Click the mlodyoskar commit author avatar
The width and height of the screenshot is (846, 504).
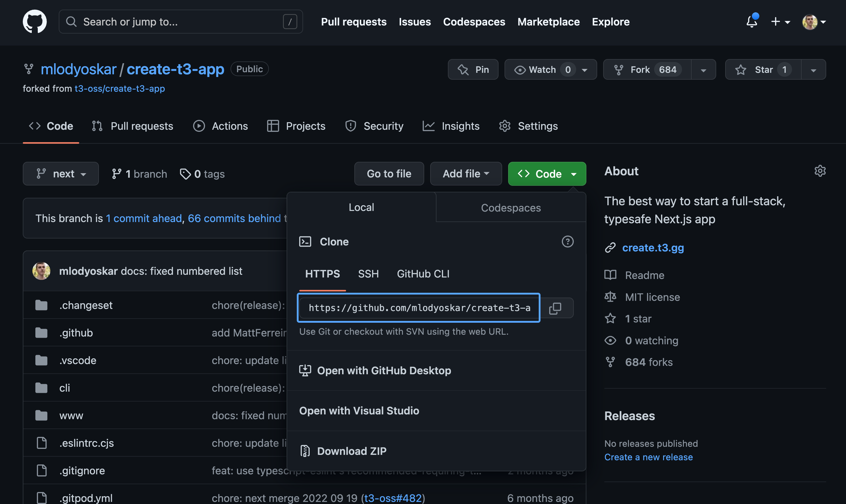(41, 271)
